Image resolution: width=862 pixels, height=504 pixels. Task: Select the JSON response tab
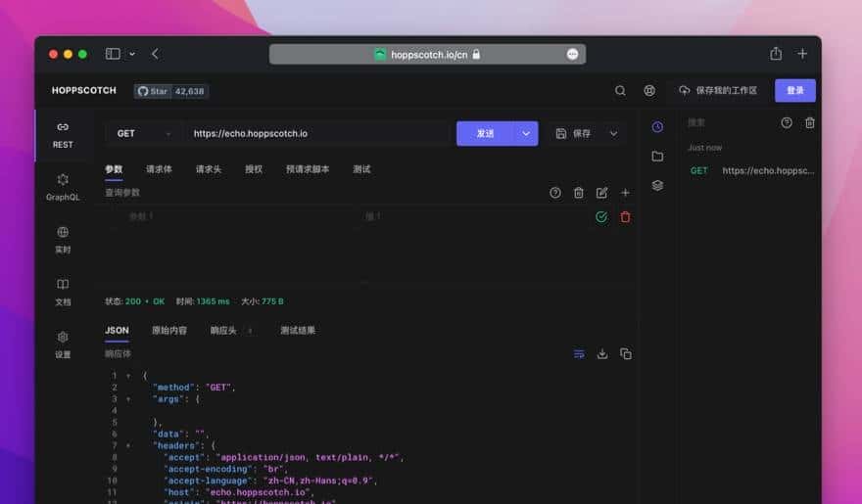(x=117, y=331)
